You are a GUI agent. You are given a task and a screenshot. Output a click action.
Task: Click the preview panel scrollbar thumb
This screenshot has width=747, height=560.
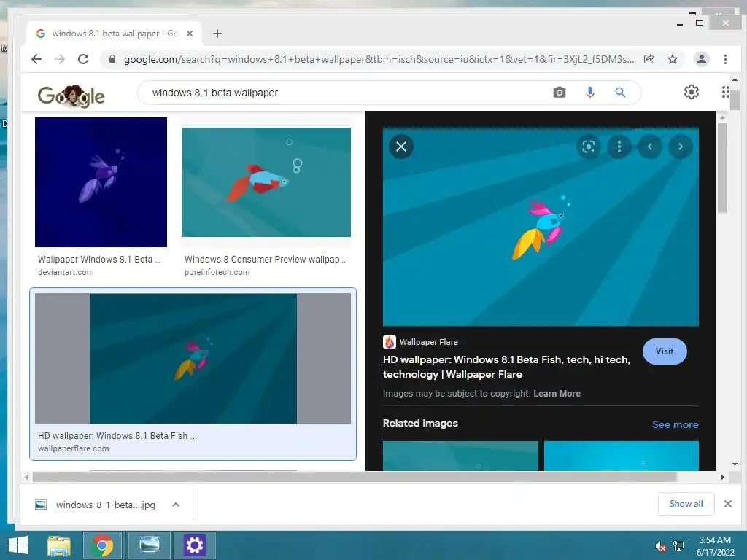[722, 168]
